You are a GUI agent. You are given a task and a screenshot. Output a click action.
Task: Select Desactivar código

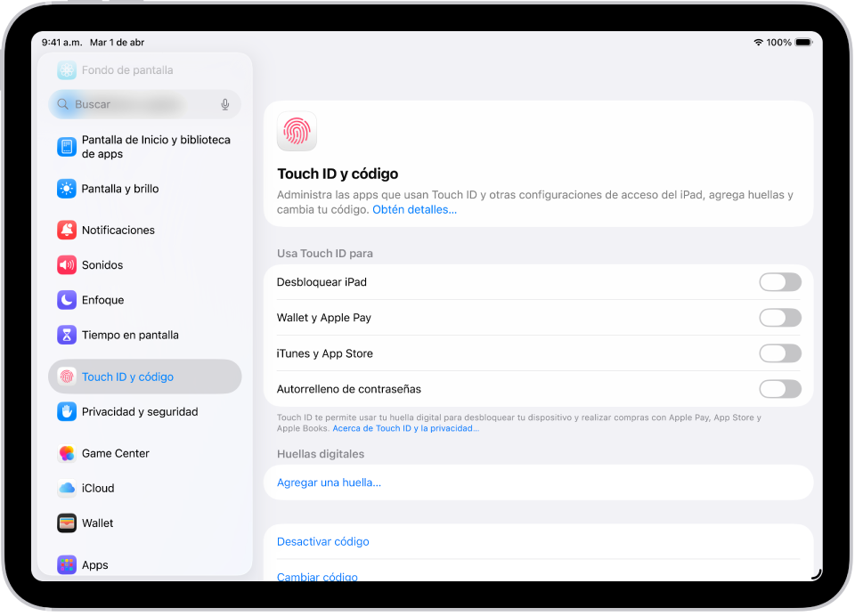[x=322, y=541]
